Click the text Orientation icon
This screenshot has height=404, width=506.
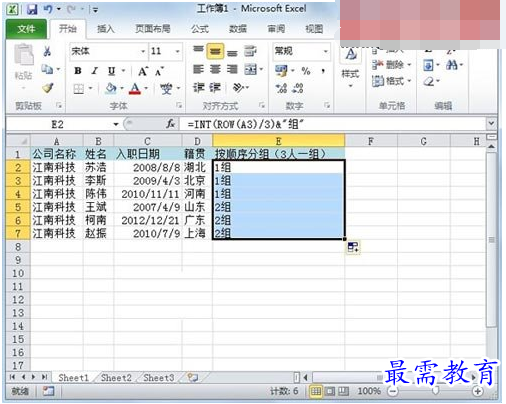(x=239, y=88)
